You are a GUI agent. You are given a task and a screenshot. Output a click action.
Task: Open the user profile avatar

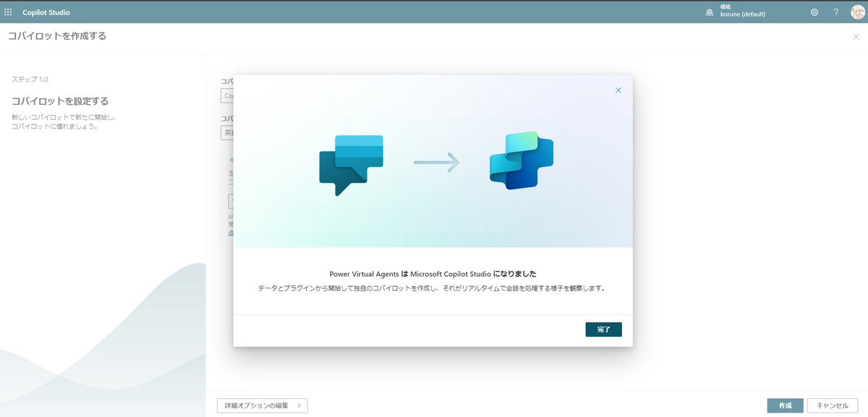[x=858, y=12]
